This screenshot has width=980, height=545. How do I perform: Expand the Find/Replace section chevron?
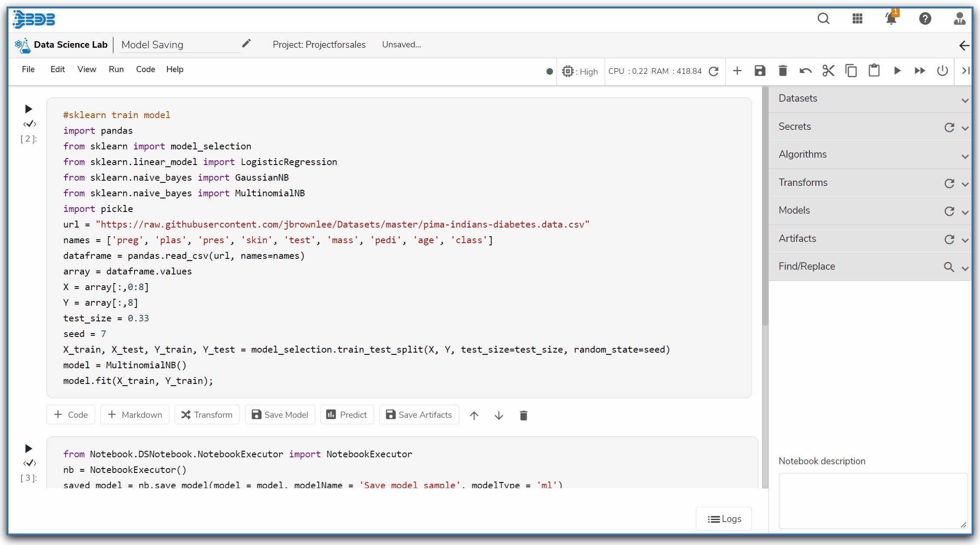(965, 268)
